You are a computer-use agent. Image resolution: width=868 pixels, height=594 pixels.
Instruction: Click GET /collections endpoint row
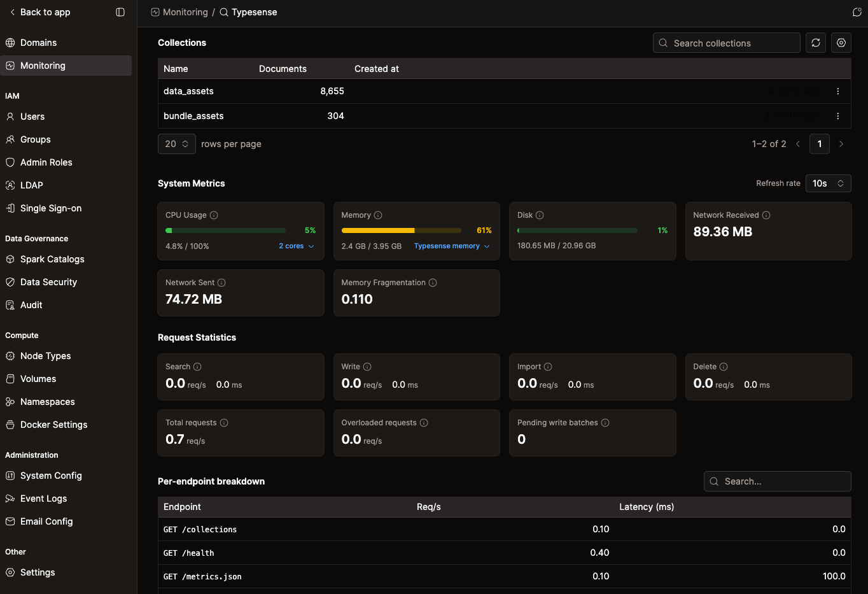(505, 529)
